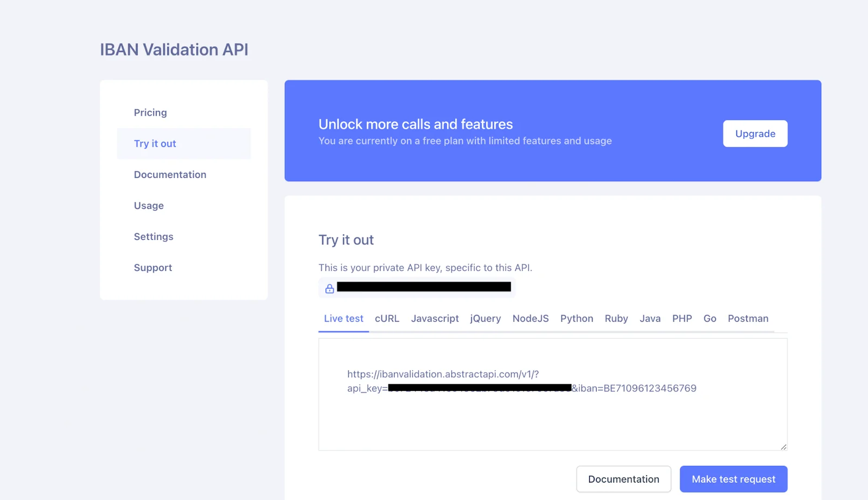Click the lock icon beside the API key
Image resolution: width=868 pixels, height=500 pixels.
tap(329, 288)
